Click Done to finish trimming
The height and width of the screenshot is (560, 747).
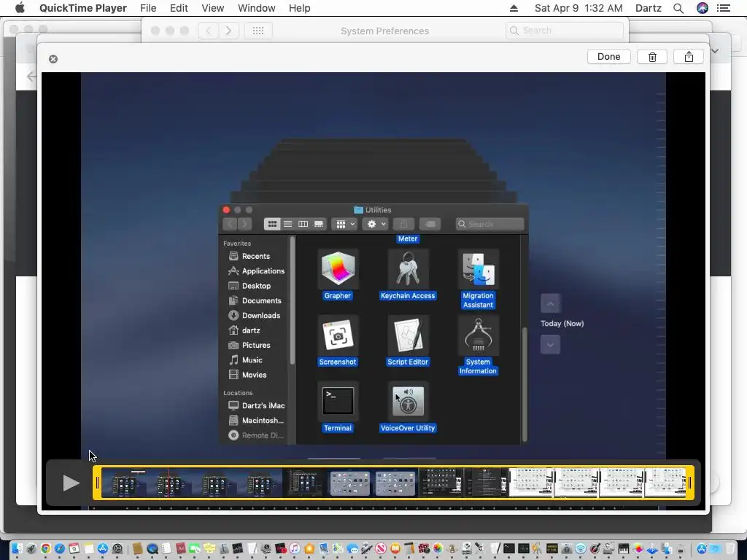608,57
